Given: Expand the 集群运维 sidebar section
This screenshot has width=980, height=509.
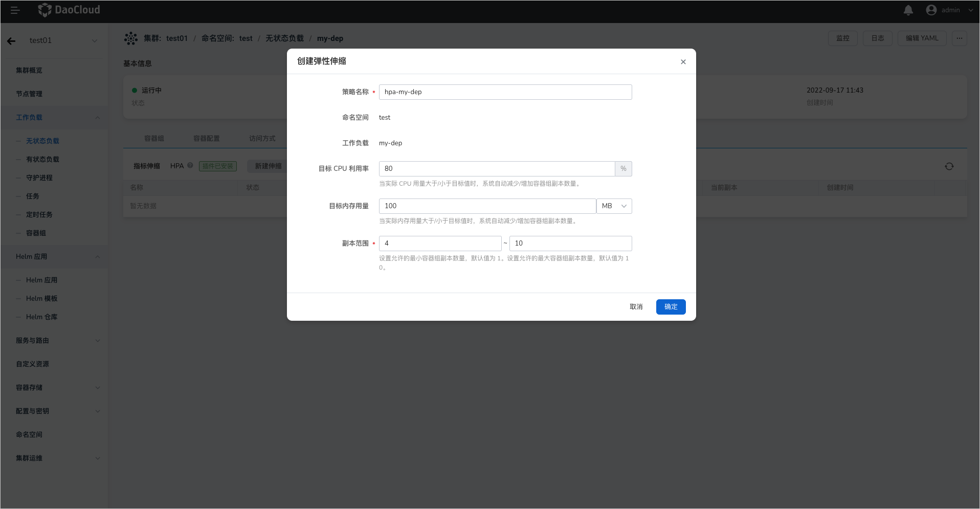Looking at the screenshot, I should 54,458.
